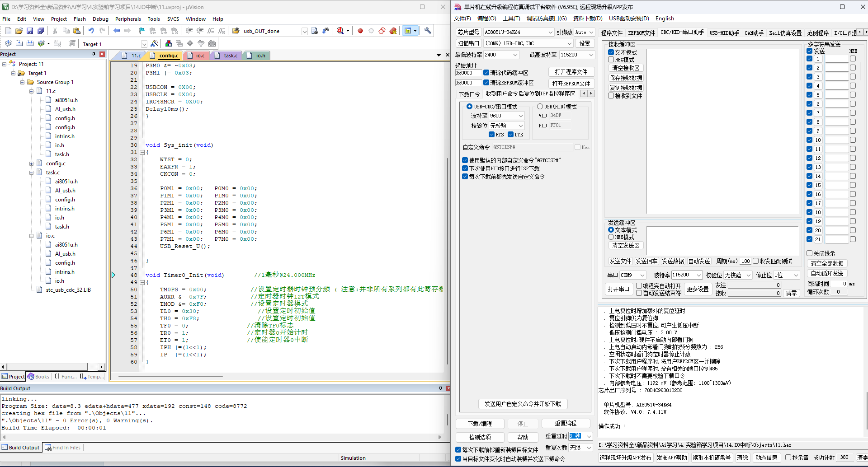Open the 调试仿真接口(G) menu
The width and height of the screenshot is (868, 467).
pyautogui.click(x=546, y=19)
